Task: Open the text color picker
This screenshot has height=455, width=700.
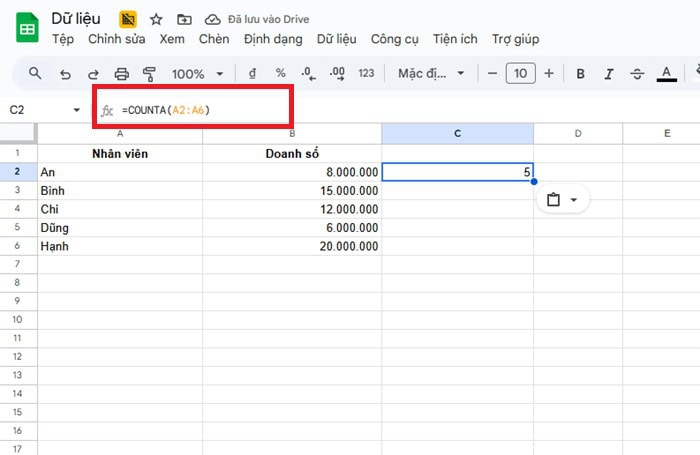Action: (x=667, y=74)
